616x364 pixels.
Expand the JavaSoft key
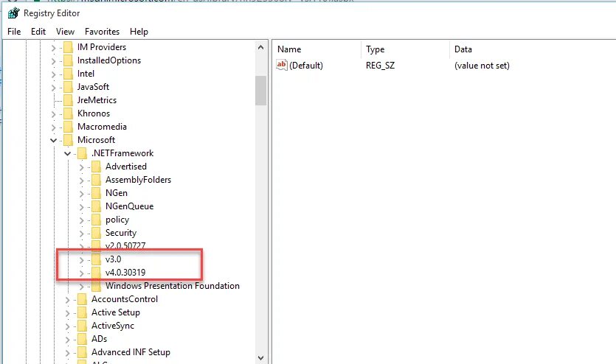click(53, 88)
